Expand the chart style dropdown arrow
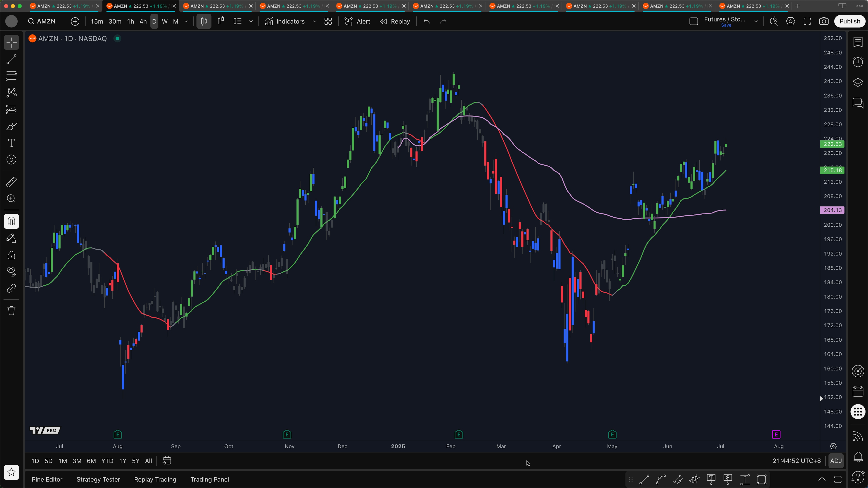Image resolution: width=868 pixels, height=488 pixels. [x=251, y=21]
